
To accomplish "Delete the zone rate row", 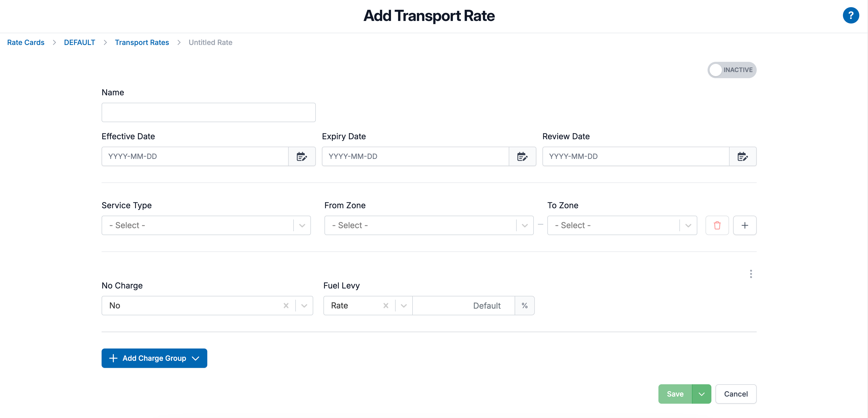I will [x=717, y=225].
